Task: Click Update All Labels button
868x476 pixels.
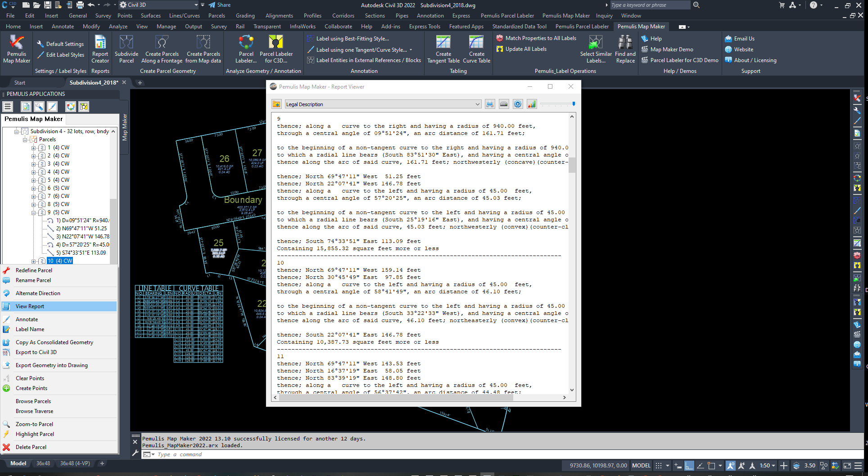Action: click(521, 49)
